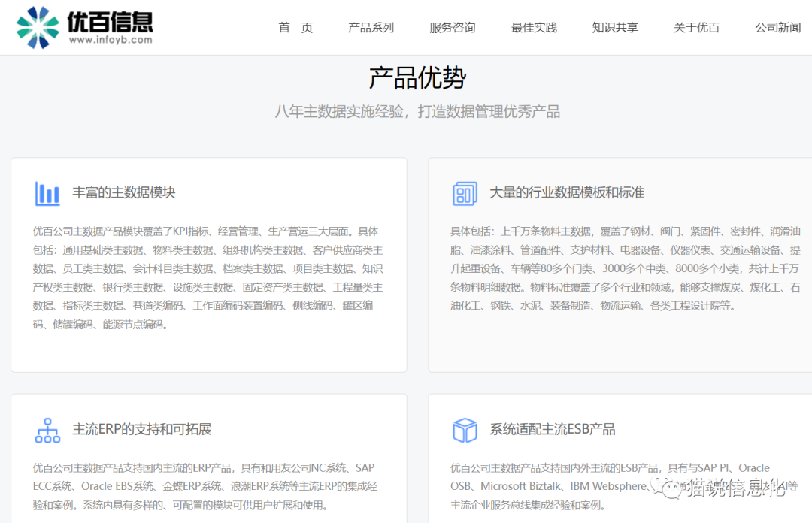Click the paragraph mentioning 用友公司NC系统

point(205,486)
